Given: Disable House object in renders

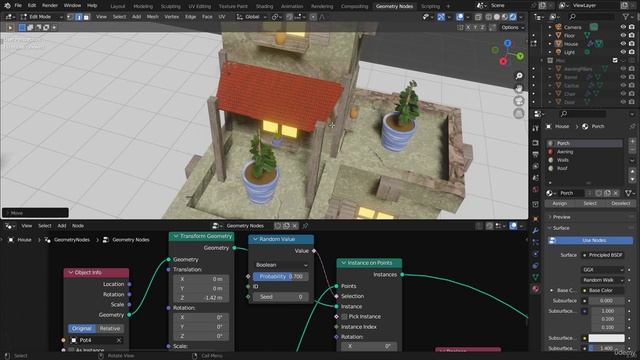Looking at the screenshot, I should point(631,44).
